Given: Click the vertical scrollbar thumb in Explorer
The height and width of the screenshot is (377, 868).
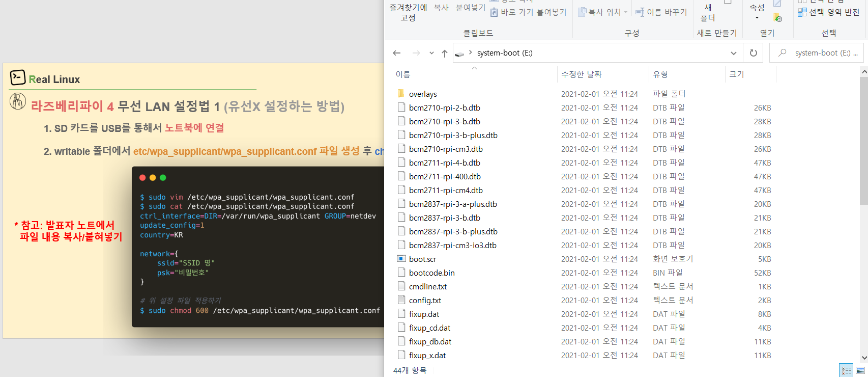Looking at the screenshot, I should [x=863, y=141].
